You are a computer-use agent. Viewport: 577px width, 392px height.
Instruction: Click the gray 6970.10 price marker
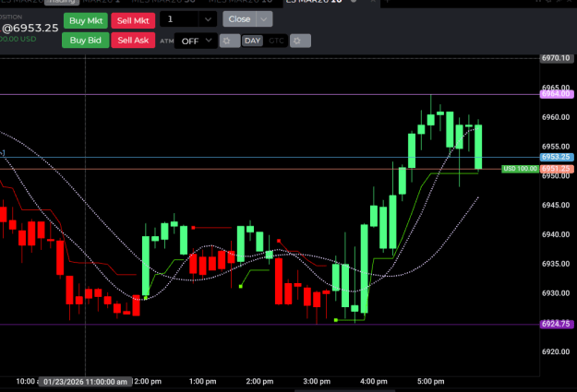556,58
